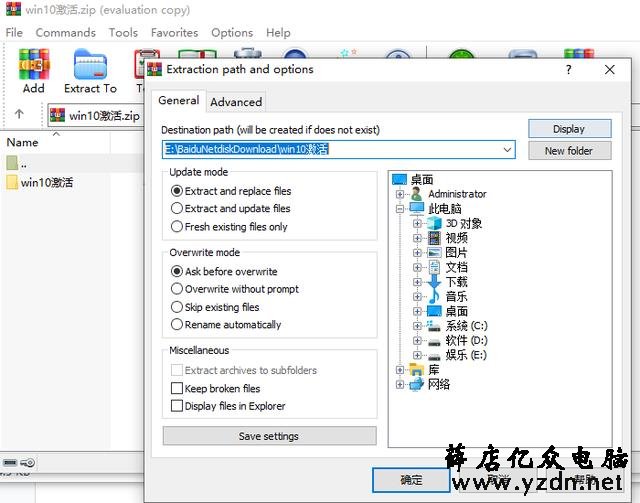Select the 娱乐 (E:) drive icon
This screenshot has height=503, width=640.
coord(434,356)
